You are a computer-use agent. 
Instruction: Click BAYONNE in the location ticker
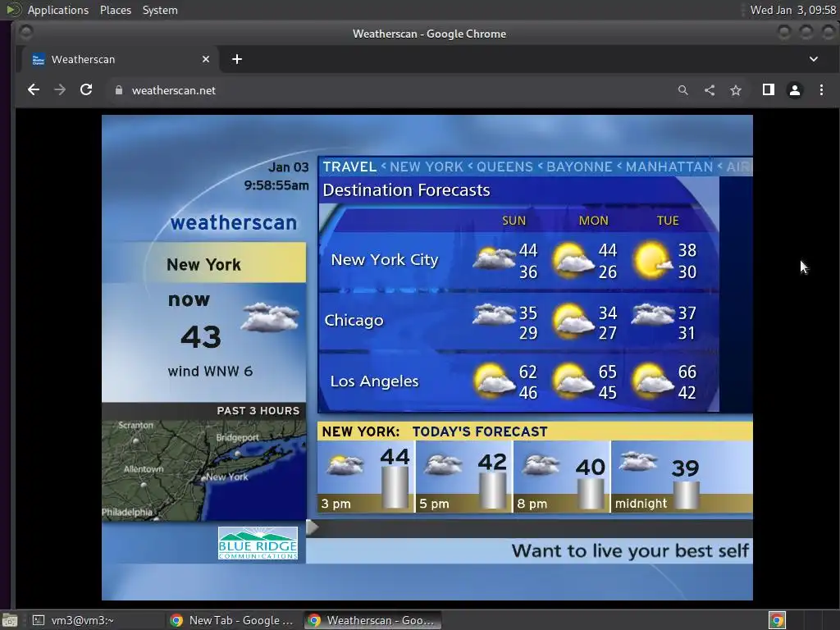579,167
